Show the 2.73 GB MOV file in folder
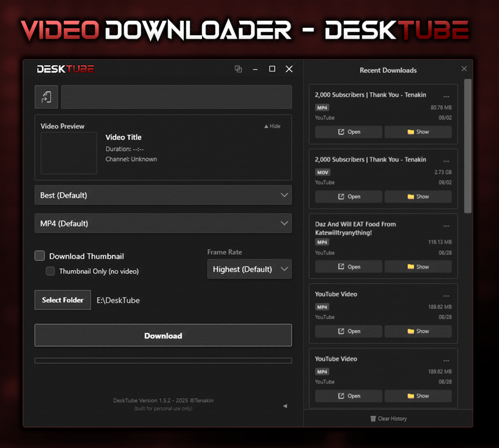Screen dimensions: 499x448 [418, 197]
